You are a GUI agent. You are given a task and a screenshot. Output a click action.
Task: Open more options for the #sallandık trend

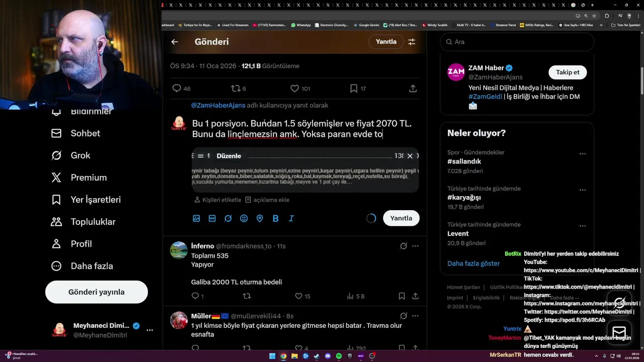583,153
